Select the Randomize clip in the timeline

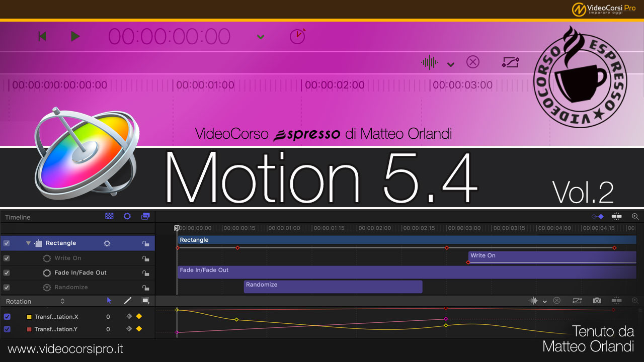tap(333, 286)
